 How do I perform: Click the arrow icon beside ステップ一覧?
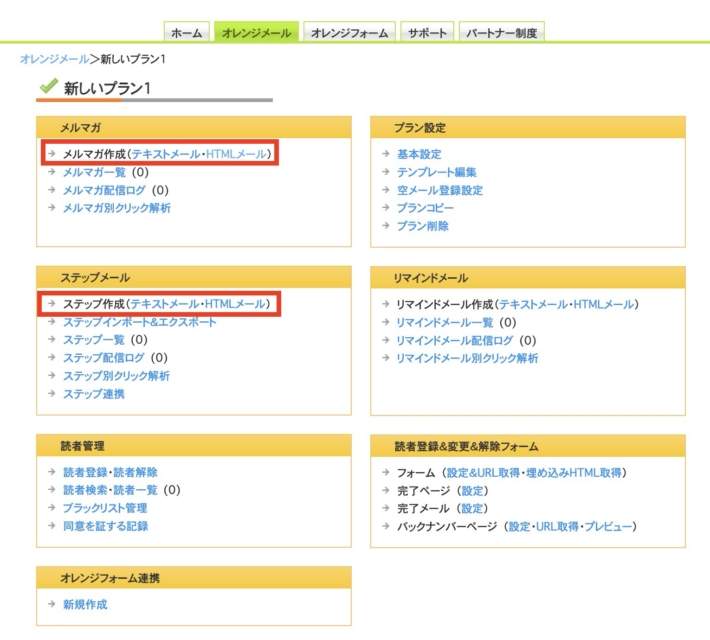point(52,339)
